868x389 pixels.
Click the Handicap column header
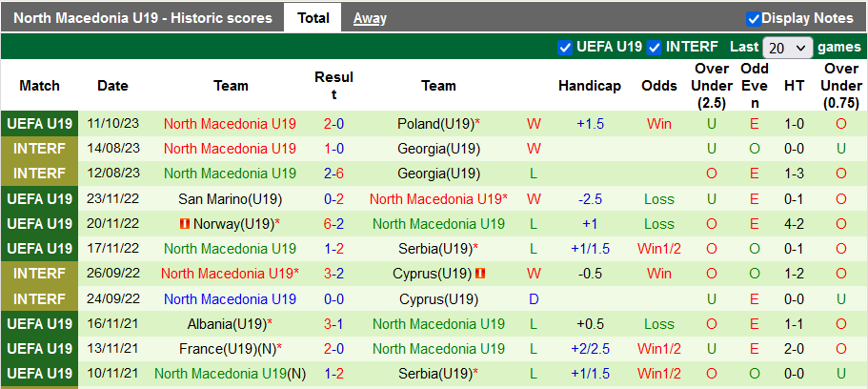pos(590,86)
